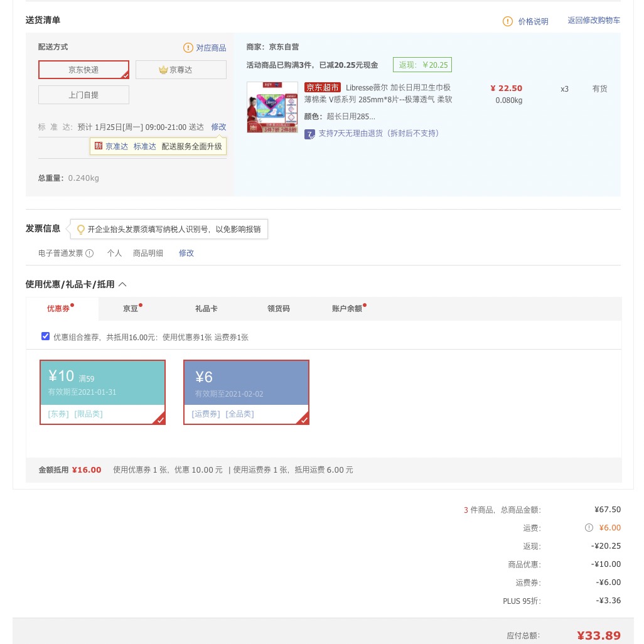The width and height of the screenshot is (644, 644).
Task: Deselect the ¥6 运费券 coupon
Action: 247,392
